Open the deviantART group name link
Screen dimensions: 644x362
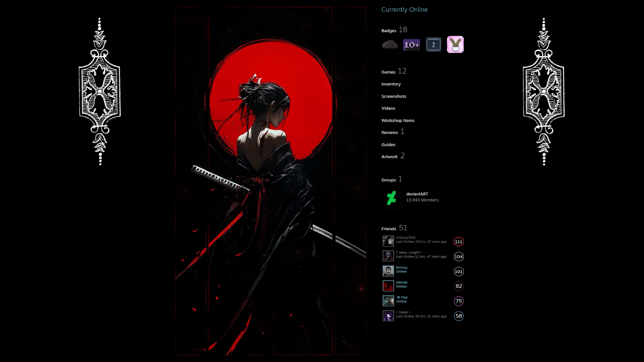coord(417,194)
